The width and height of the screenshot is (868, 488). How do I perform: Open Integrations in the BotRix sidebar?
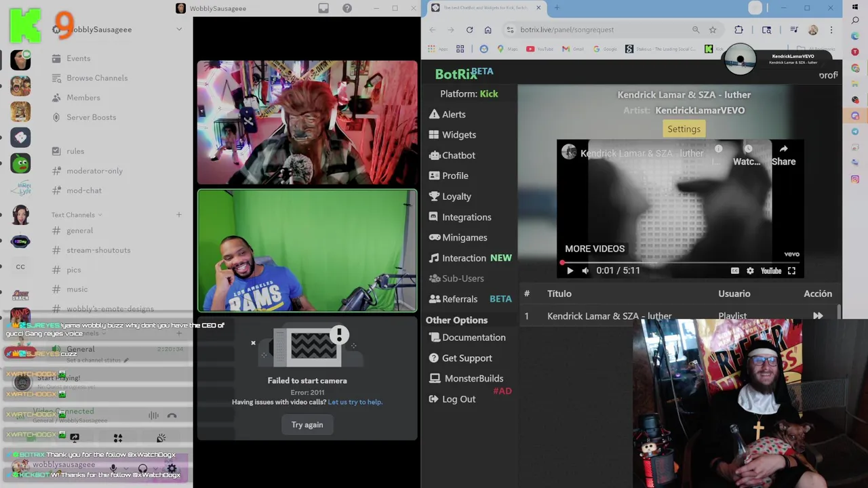[x=460, y=217]
